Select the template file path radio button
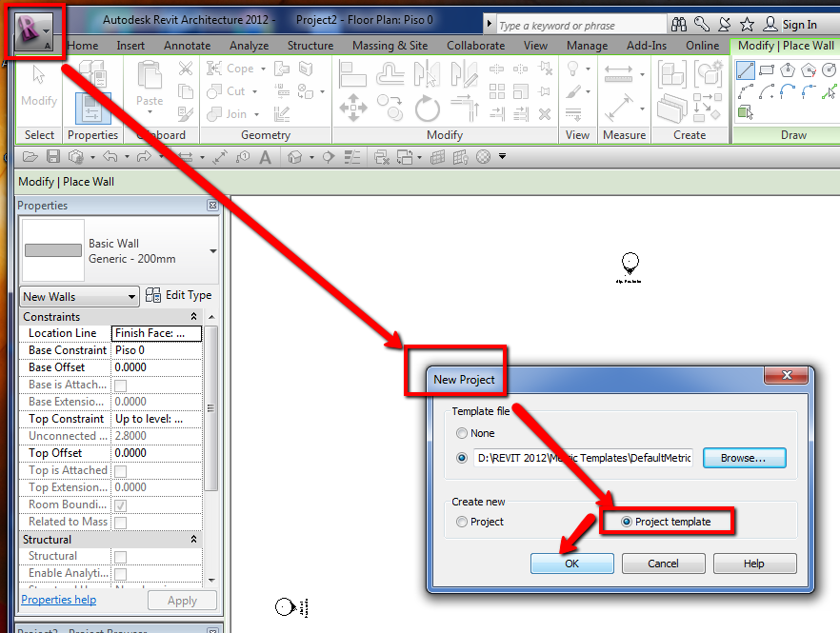This screenshot has height=633, width=840. (x=461, y=458)
